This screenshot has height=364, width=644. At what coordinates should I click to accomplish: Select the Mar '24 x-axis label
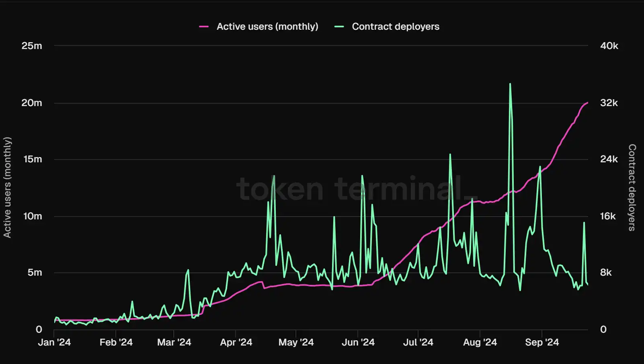(174, 342)
